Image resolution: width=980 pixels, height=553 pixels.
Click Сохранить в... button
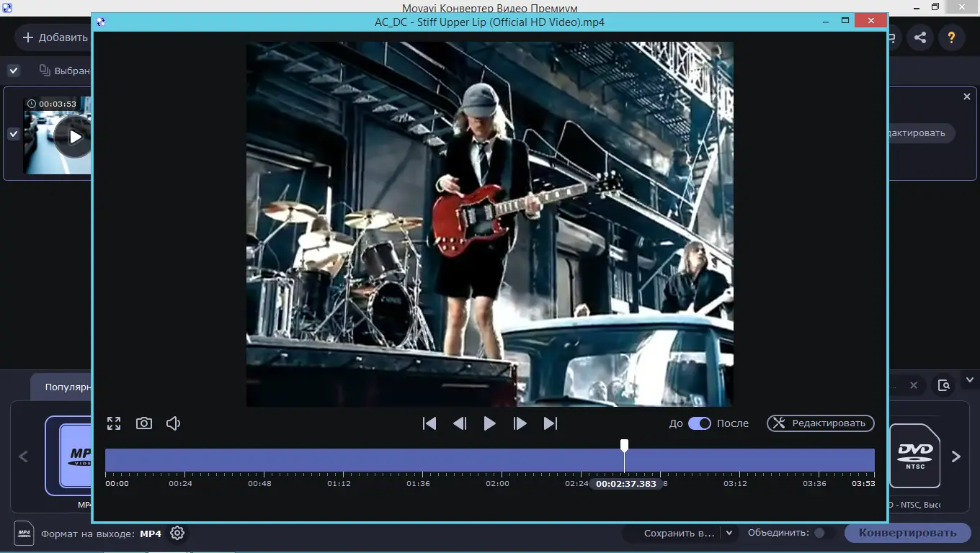pos(680,533)
